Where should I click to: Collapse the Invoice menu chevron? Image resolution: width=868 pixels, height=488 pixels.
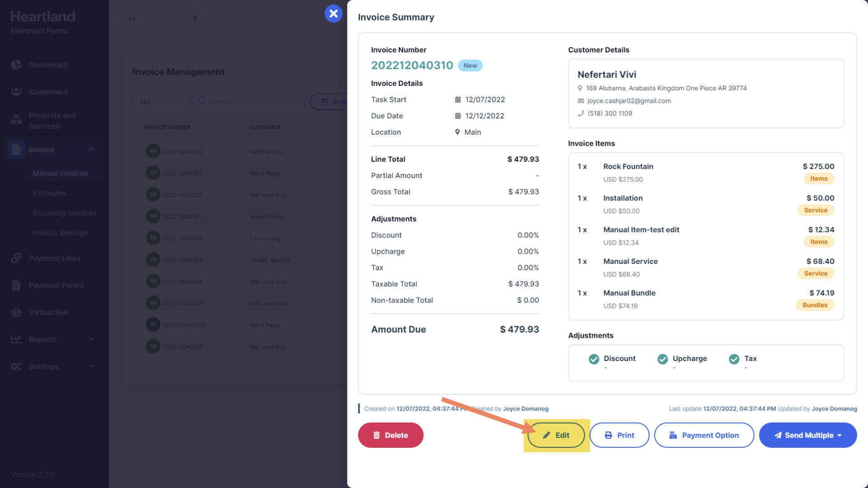[x=91, y=149]
